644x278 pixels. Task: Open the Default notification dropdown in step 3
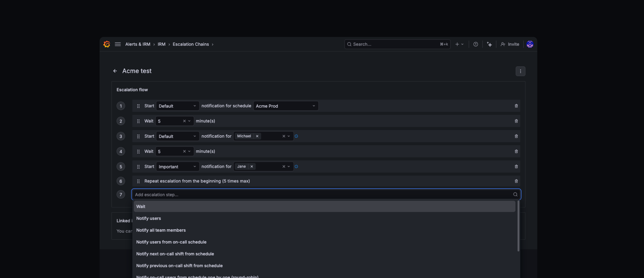pyautogui.click(x=178, y=136)
